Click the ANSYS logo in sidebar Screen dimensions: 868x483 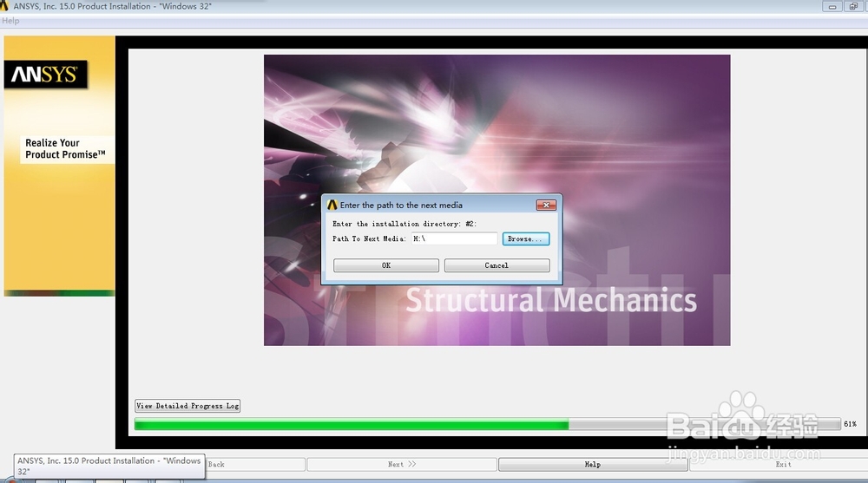45,74
